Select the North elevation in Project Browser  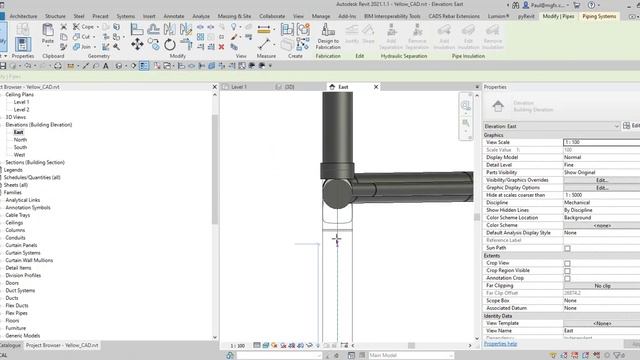click(x=20, y=140)
